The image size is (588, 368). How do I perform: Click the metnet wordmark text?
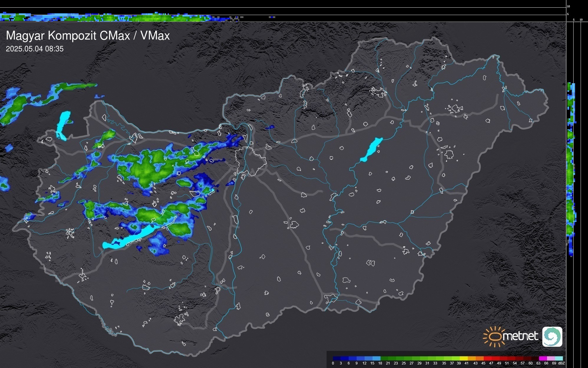pos(520,336)
